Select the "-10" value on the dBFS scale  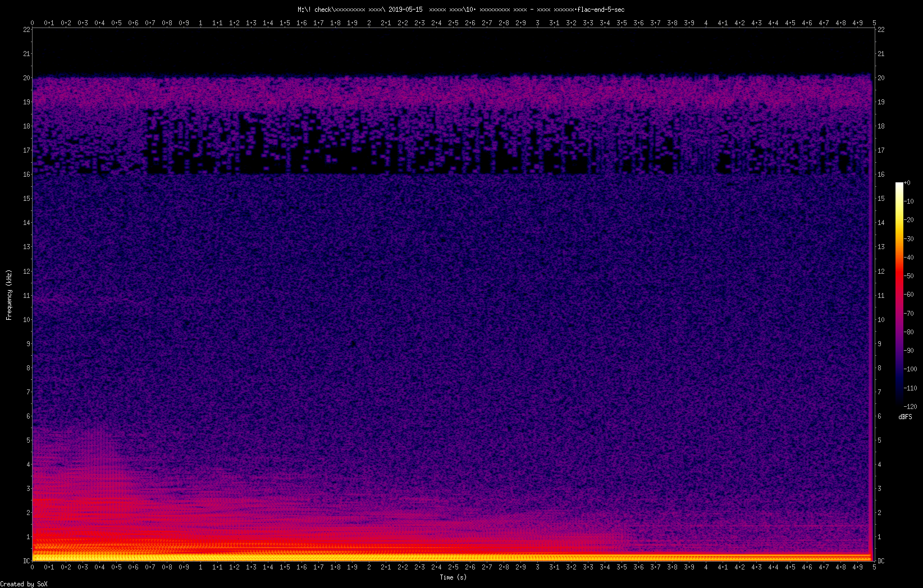coord(910,201)
